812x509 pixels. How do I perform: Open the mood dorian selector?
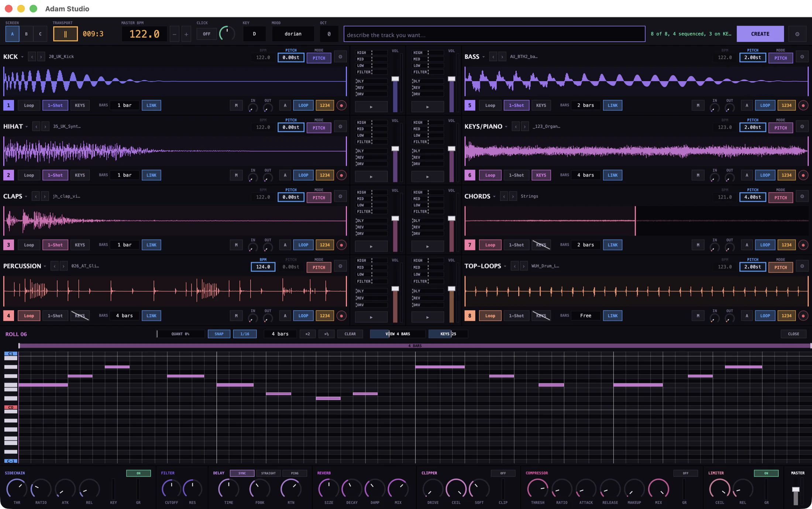pyautogui.click(x=293, y=34)
